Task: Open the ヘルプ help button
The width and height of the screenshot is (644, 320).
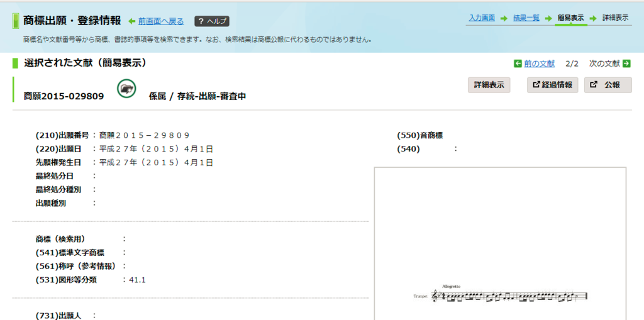Action: coord(212,21)
